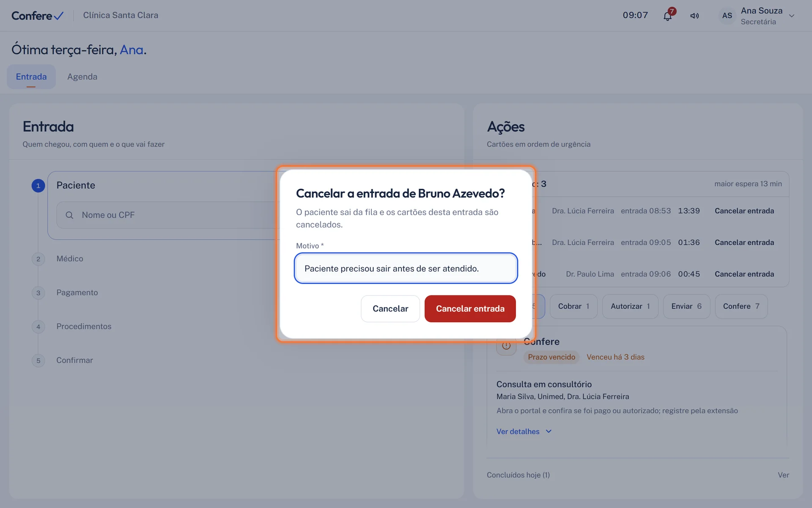812x508 pixels.
Task: Select step 1 Paciente circle
Action: (x=38, y=185)
